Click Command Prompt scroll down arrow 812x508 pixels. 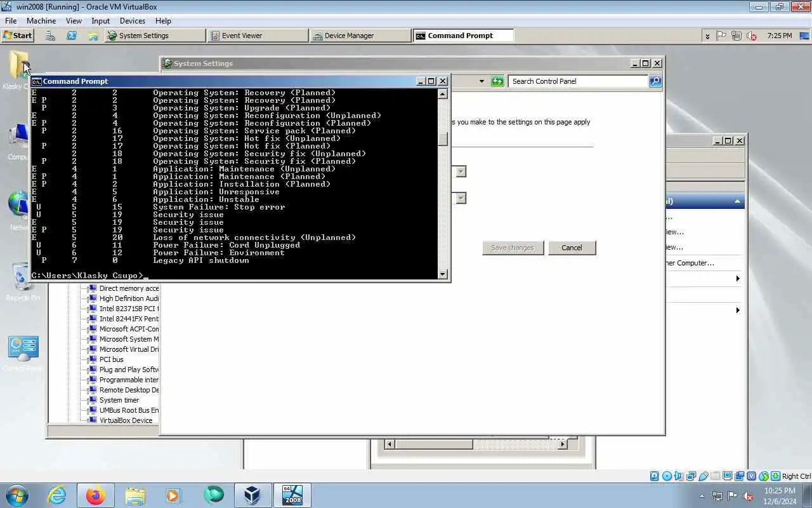pos(443,274)
